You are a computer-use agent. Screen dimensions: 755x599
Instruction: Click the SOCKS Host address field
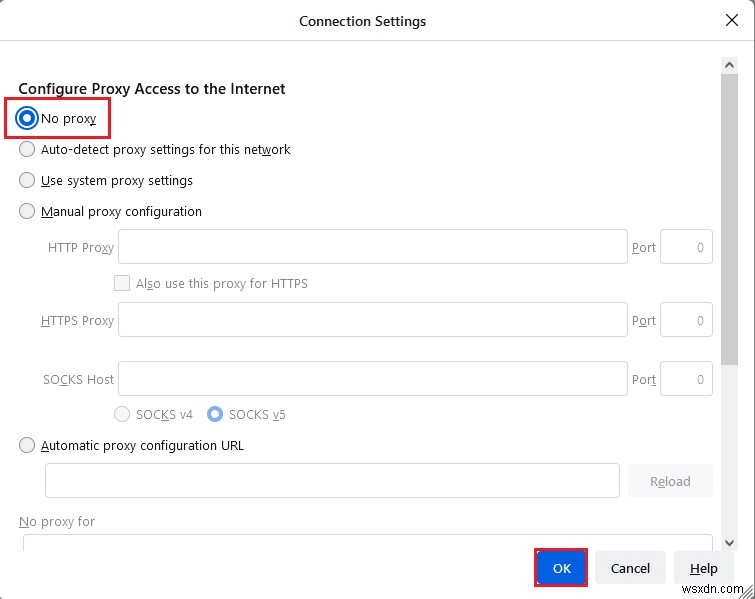pos(373,378)
